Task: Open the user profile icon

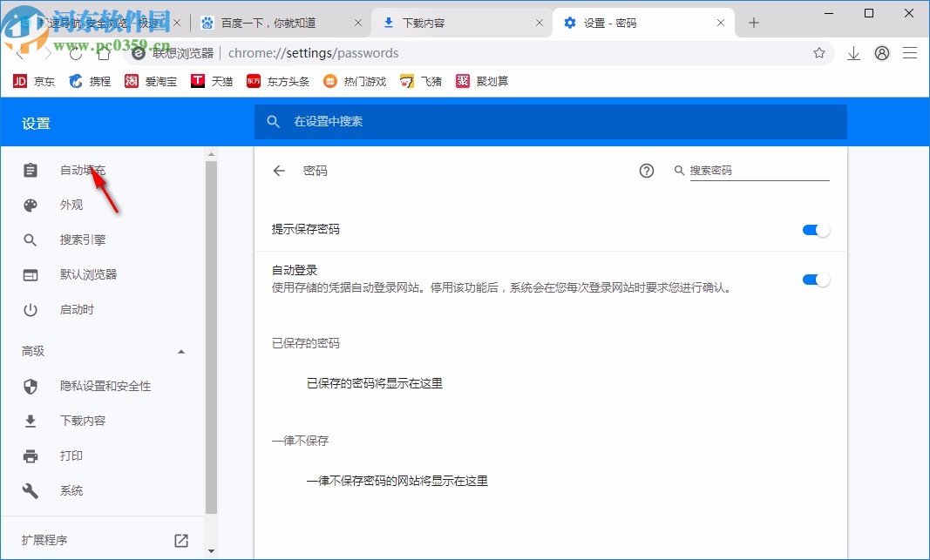Action: tap(881, 53)
